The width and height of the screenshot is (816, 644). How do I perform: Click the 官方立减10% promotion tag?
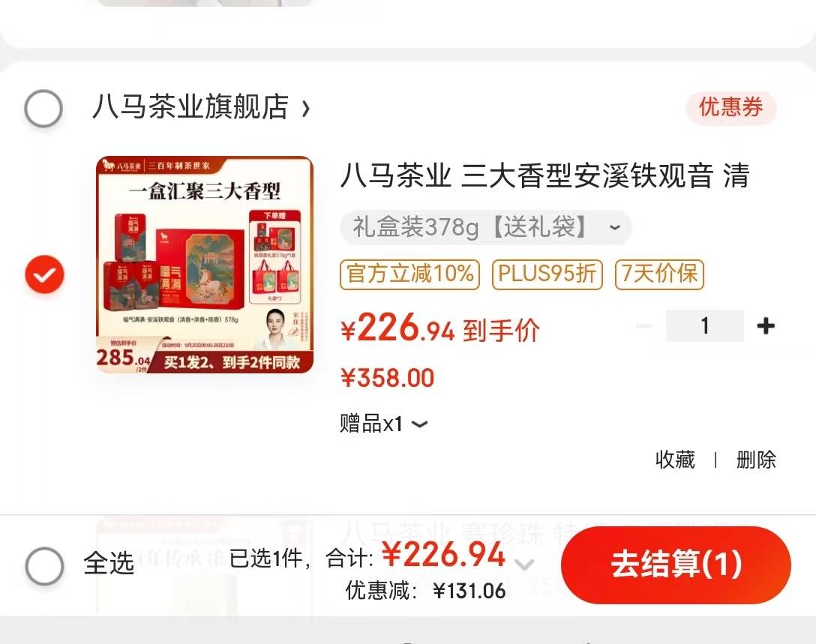pos(410,274)
